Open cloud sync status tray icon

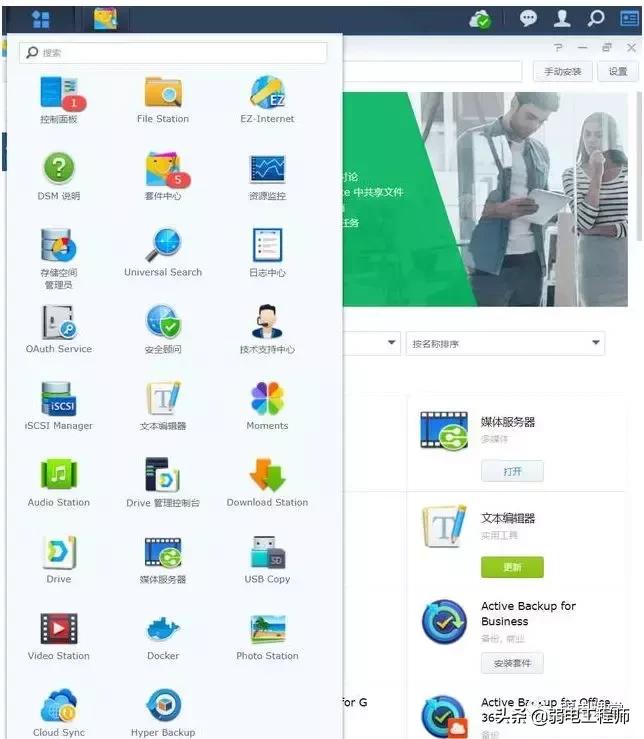coord(480,19)
